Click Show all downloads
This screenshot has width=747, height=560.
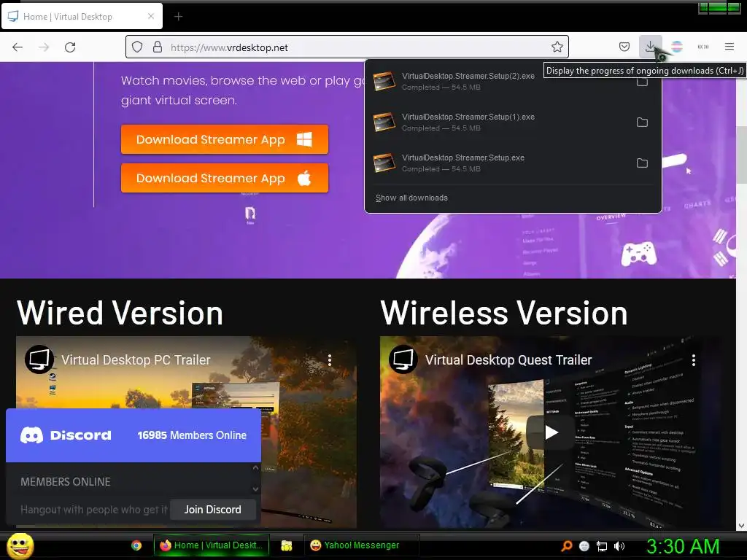click(x=411, y=198)
